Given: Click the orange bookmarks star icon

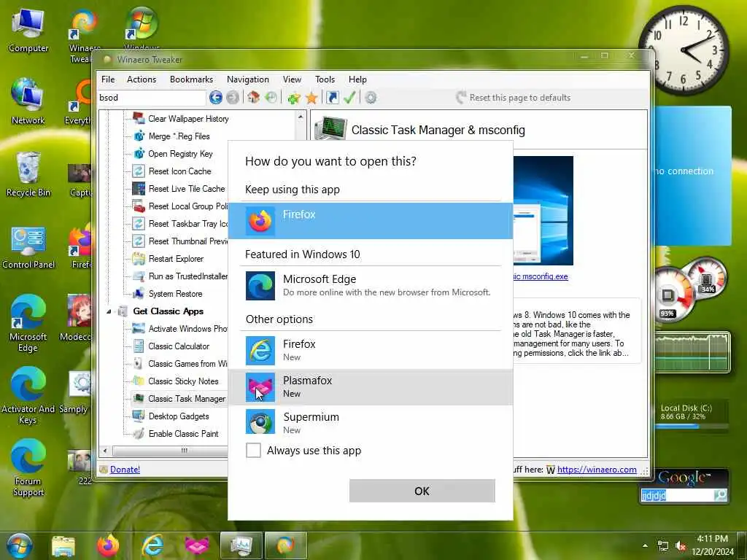Looking at the screenshot, I should point(311,98).
